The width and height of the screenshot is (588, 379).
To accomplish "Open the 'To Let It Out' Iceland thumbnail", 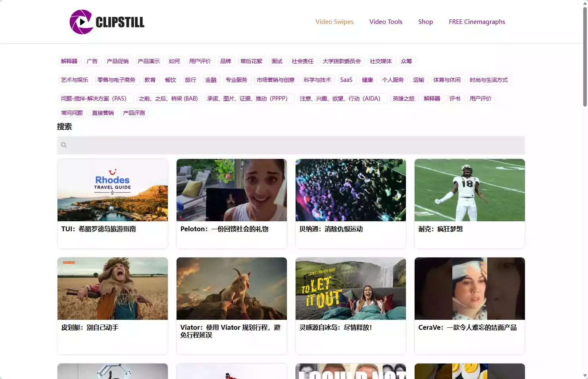I will tap(351, 288).
